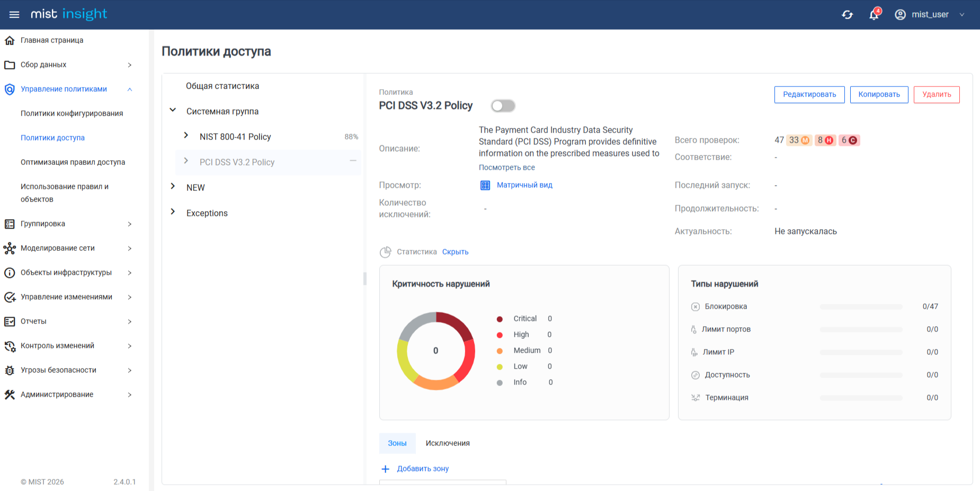Click the Доступность violation icon
Screen dimensions: 980x491
[x=696, y=375]
